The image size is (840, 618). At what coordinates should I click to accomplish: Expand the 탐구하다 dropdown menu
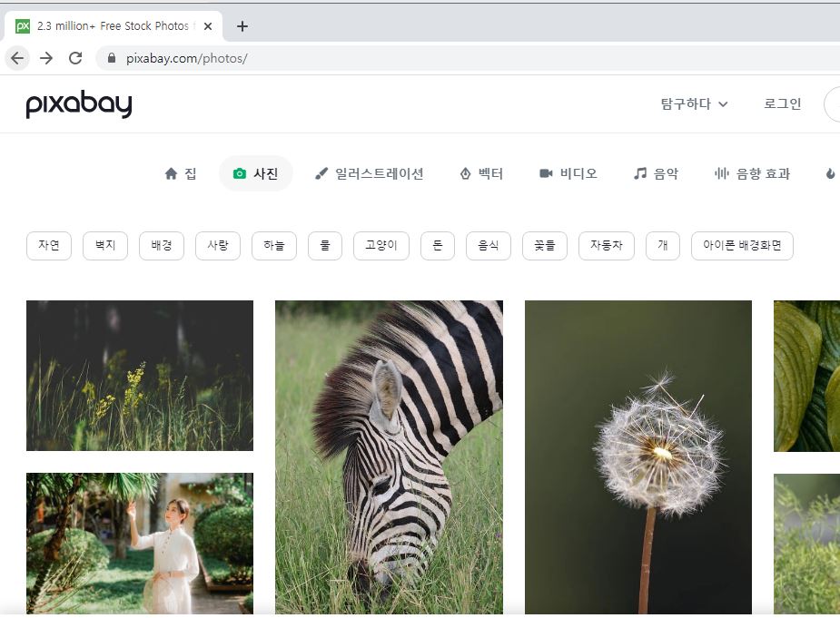click(x=694, y=103)
